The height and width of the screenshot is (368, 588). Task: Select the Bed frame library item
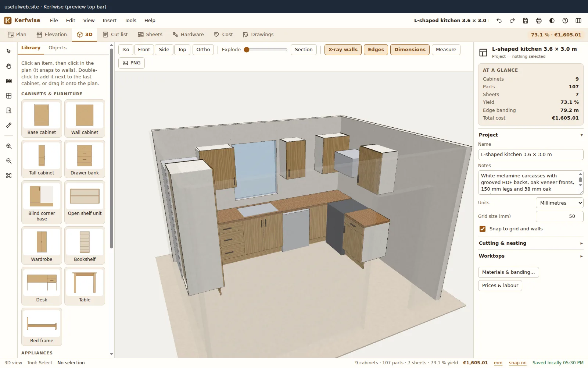(x=42, y=327)
